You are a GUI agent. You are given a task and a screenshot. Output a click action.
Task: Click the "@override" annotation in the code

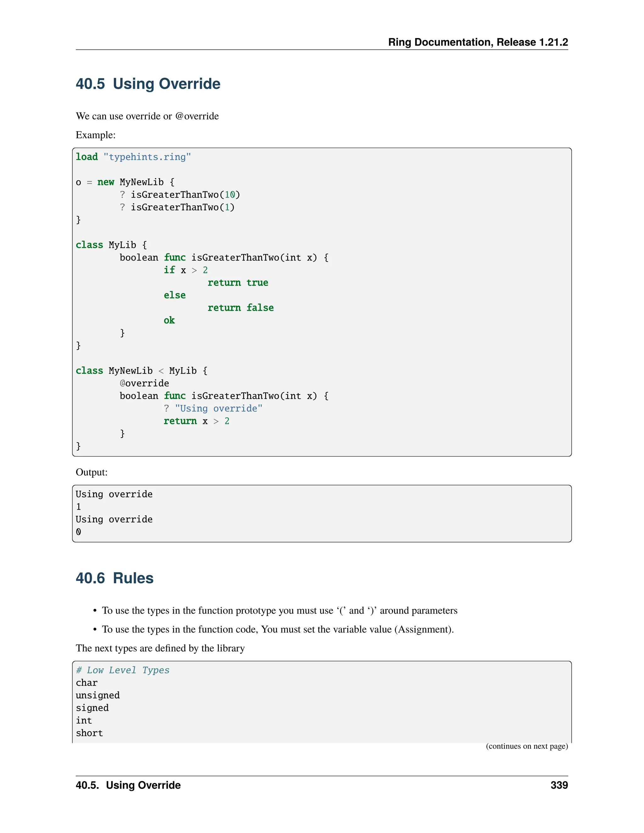[144, 383]
